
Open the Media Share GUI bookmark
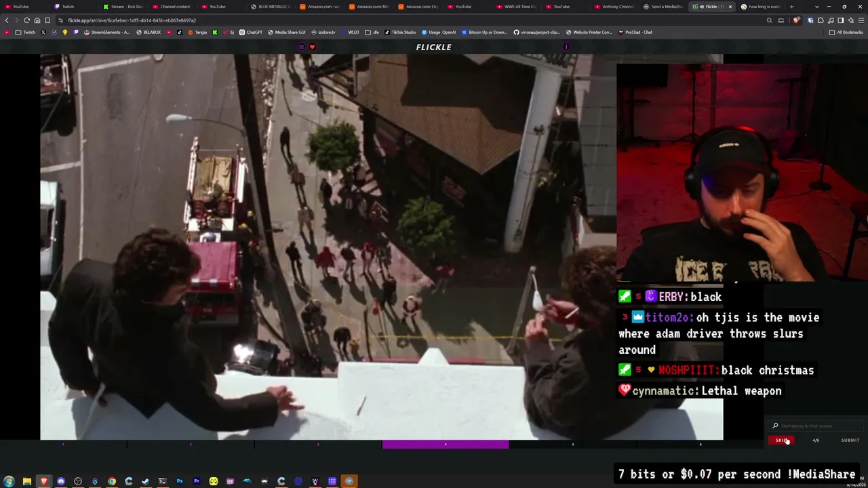286,32
